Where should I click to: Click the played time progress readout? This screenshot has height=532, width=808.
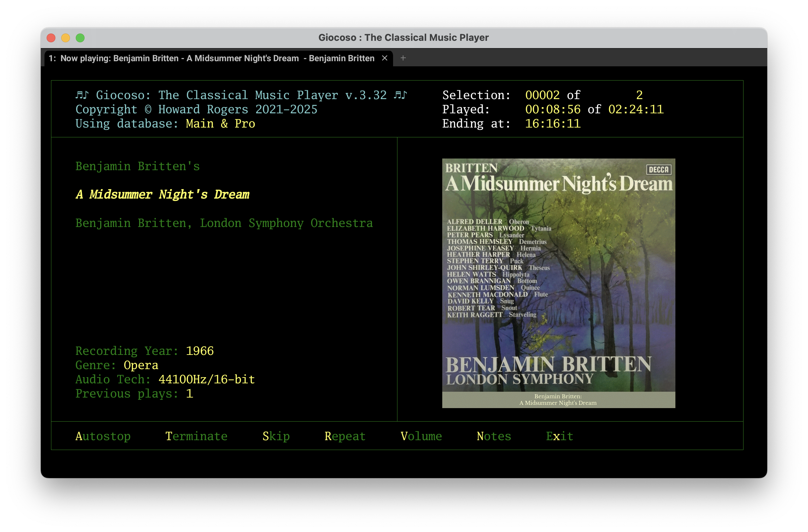553,109
